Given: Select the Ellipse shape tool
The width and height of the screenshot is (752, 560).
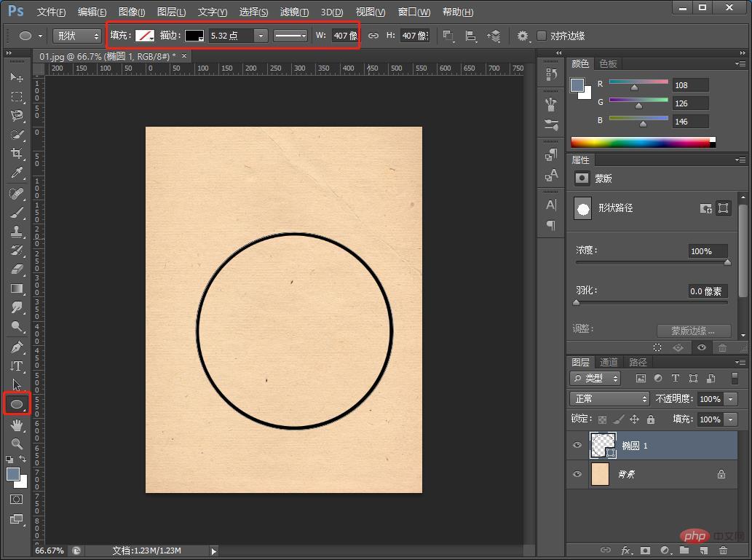Looking at the screenshot, I should [17, 404].
